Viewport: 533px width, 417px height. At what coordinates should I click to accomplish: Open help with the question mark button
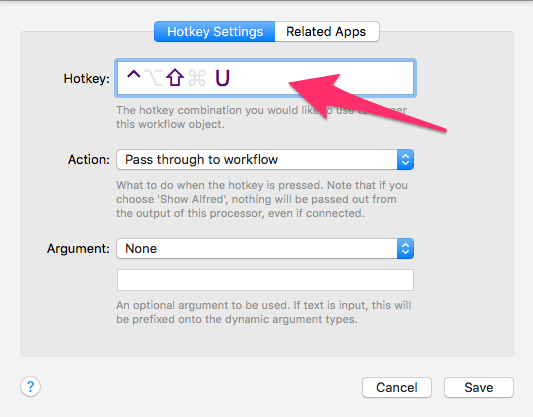[31, 386]
